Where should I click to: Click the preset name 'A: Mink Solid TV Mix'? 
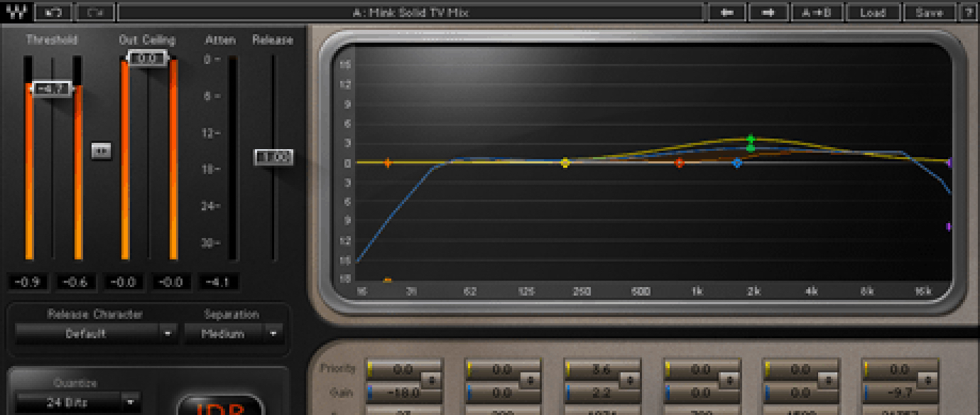point(410,12)
